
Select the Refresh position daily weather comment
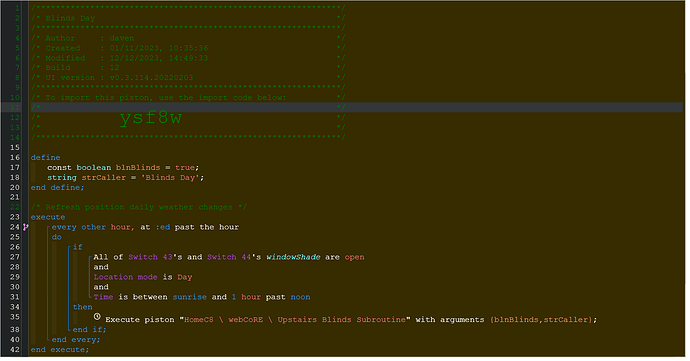tap(139, 207)
